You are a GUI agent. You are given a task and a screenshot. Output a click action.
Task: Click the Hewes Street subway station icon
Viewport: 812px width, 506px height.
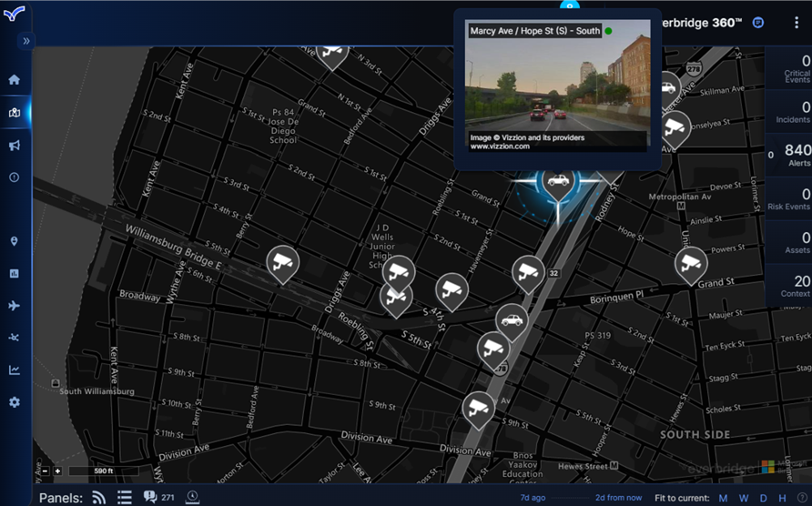point(614,466)
